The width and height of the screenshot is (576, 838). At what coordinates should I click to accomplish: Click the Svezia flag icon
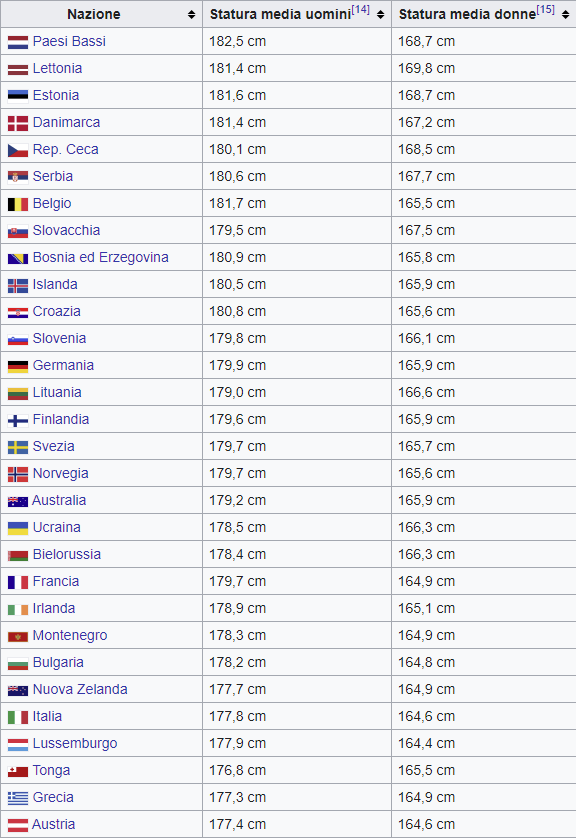pos(18,447)
